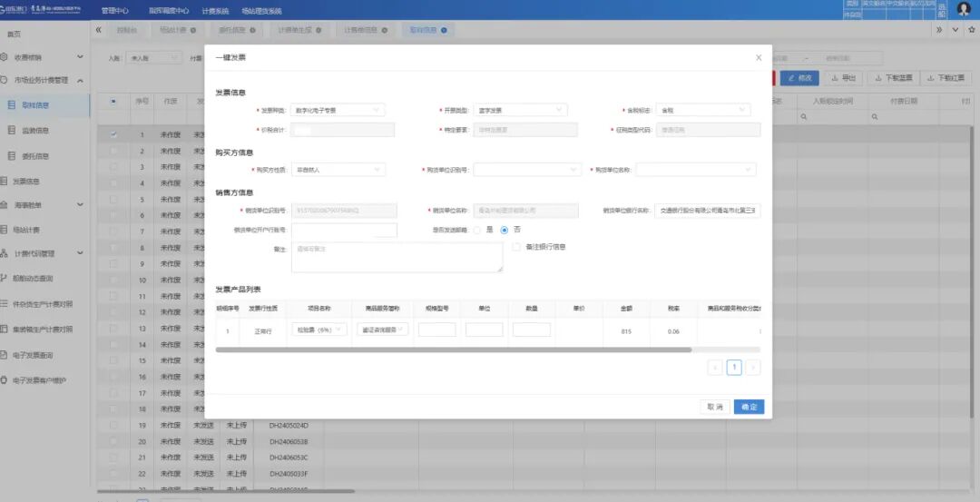The height and width of the screenshot is (502, 980).
Task: Open the 商品服务简称 dropdown in product row
Action: 383,330
